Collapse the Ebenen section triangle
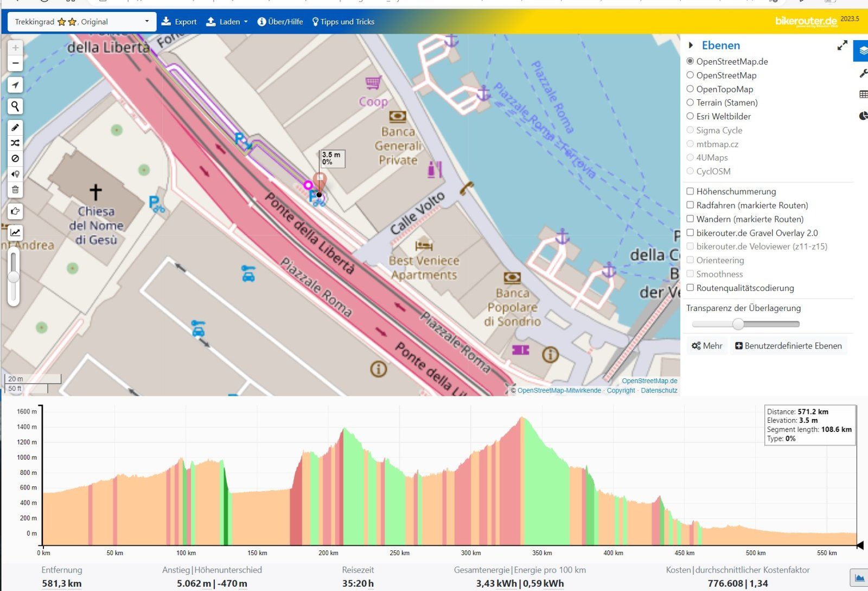This screenshot has width=868, height=591. [x=691, y=46]
